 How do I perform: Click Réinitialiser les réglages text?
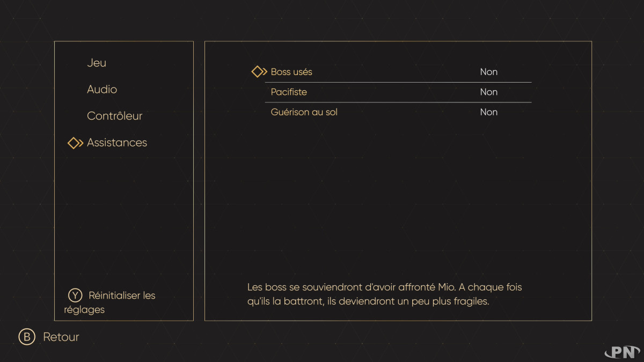[x=121, y=296]
